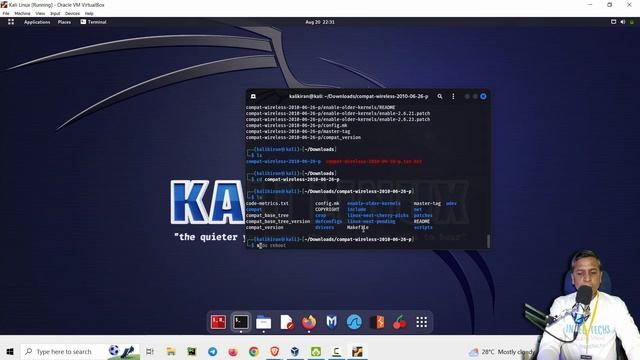
Task: Open the clock showing Aug 20 22:31
Action: [320, 22]
